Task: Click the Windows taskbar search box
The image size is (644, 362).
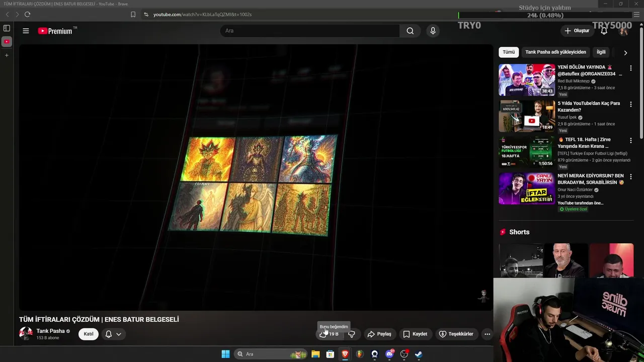Action: [x=271, y=354]
